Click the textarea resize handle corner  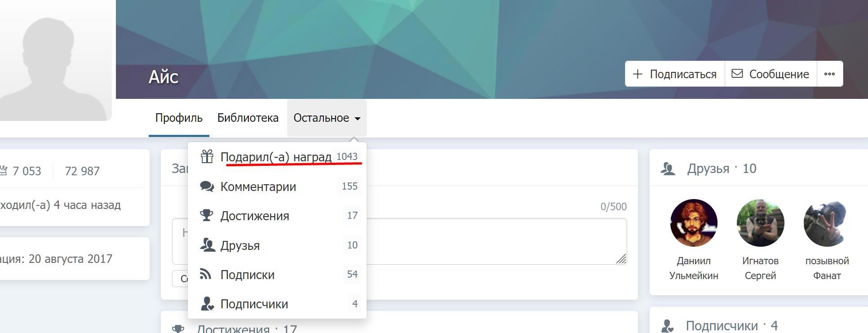(x=621, y=259)
